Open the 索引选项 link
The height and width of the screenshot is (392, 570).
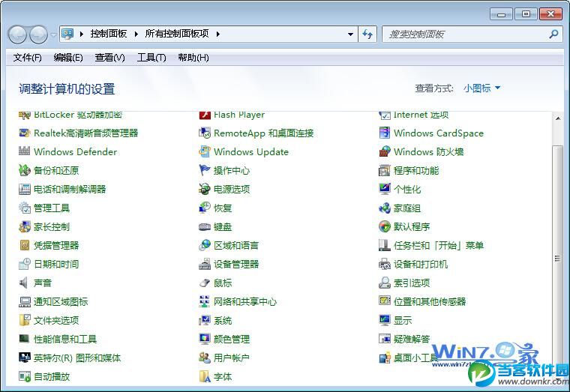tap(412, 283)
